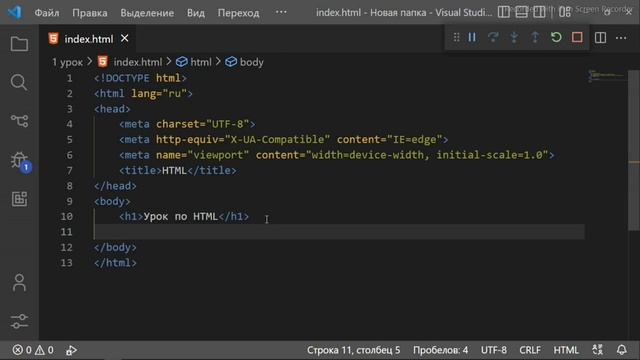
Task: Click the X-UA-Compatible meta line
Action: click(284, 140)
